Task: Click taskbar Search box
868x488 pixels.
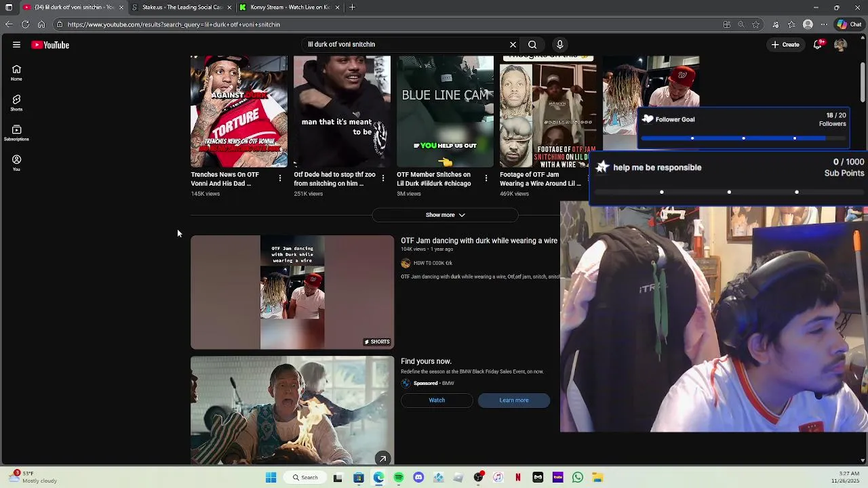Action: click(x=304, y=478)
